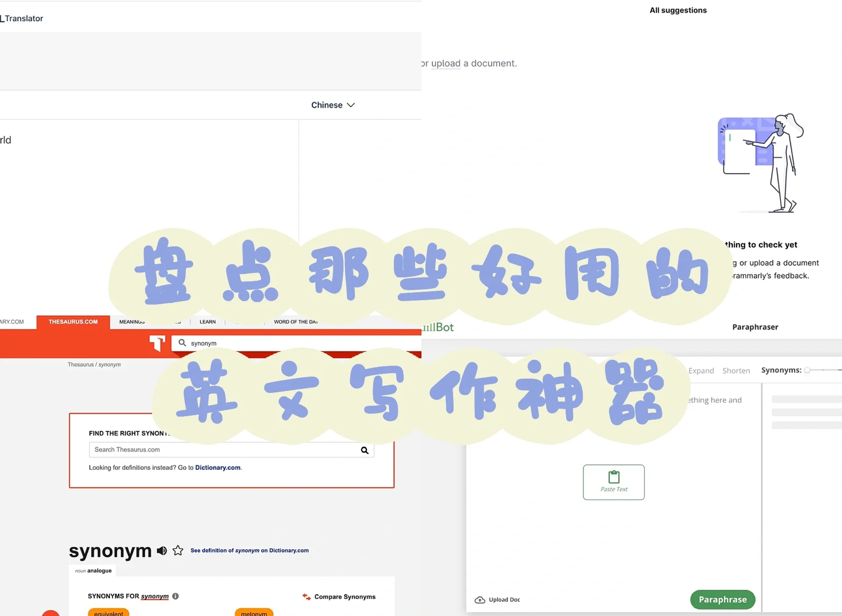842x616 pixels.
Task: Click the Paraphraser heading in QuillBot
Action: [x=755, y=327]
